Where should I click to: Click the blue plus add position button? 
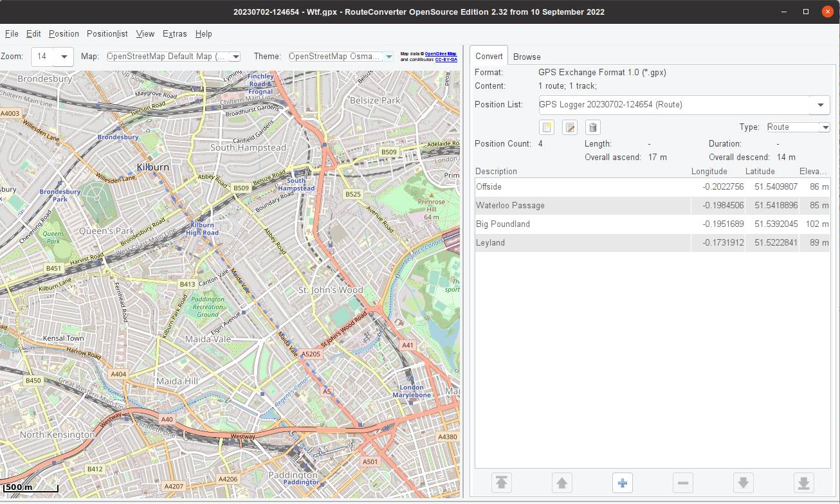[622, 483]
